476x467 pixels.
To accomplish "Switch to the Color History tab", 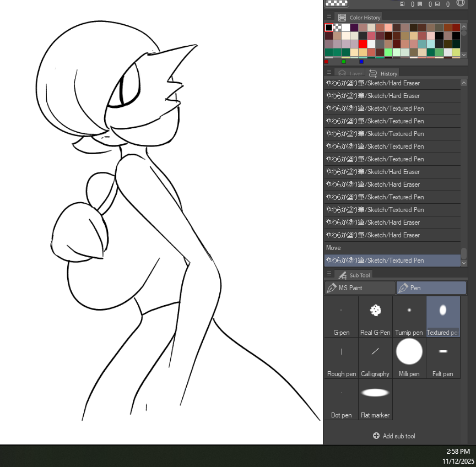I will [x=359, y=17].
